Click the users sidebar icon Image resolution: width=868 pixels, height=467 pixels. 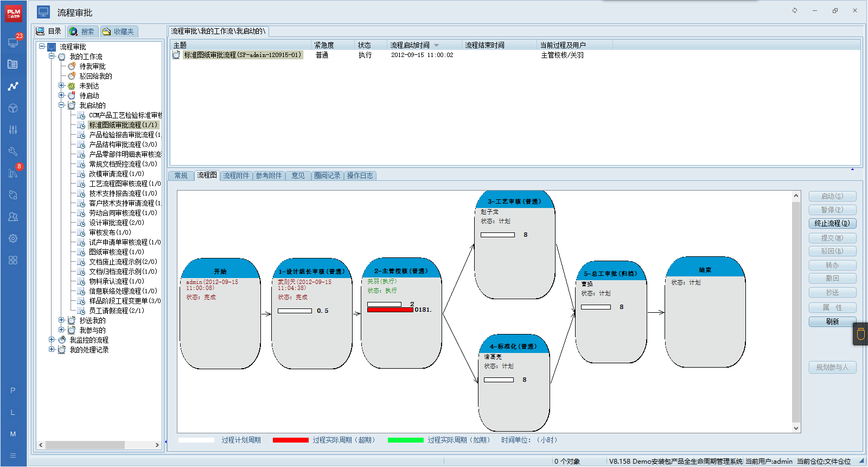13,217
